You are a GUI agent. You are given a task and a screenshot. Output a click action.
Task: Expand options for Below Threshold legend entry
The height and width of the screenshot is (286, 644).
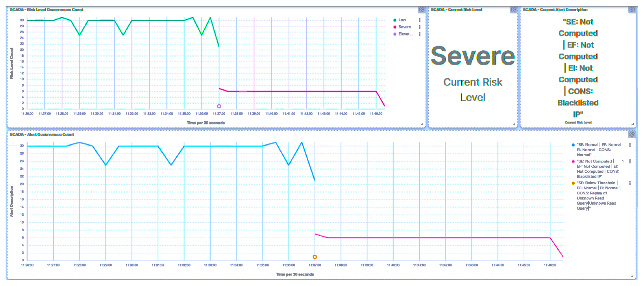point(630,183)
